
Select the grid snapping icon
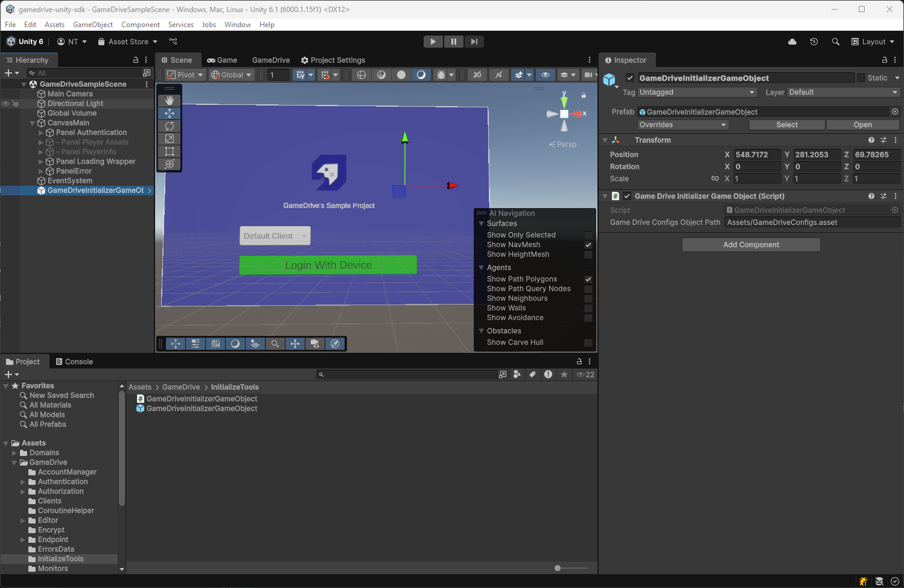point(323,75)
